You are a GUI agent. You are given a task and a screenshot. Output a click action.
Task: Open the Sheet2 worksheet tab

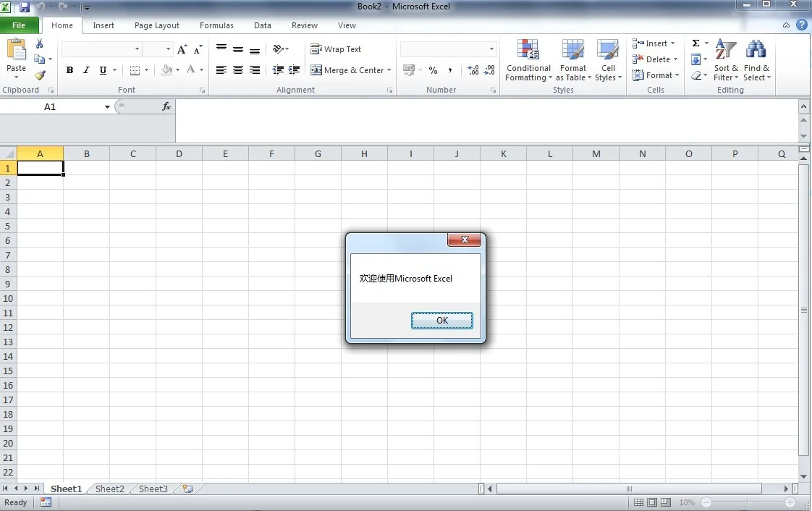(110, 489)
